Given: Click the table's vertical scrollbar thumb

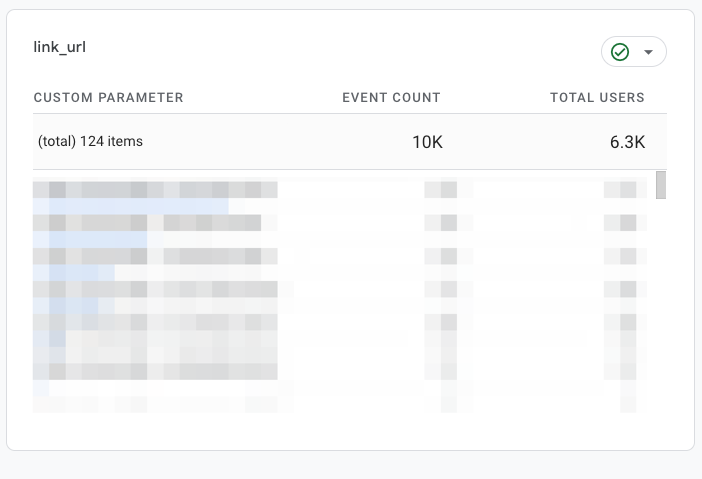Looking at the screenshot, I should click(661, 186).
